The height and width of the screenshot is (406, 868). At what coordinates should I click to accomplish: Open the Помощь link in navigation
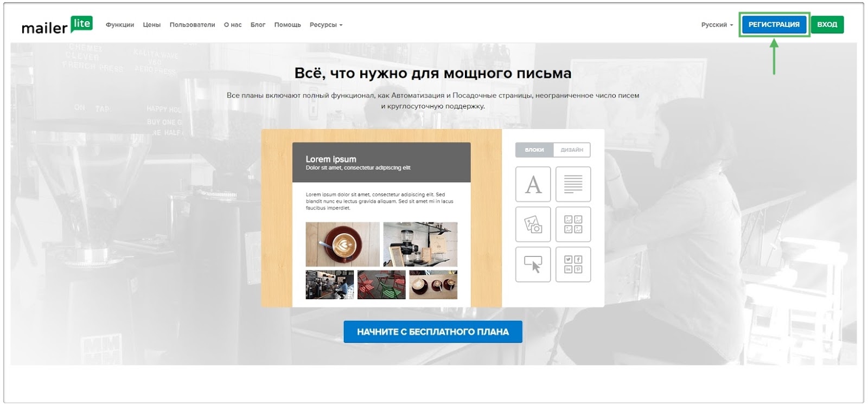[288, 25]
